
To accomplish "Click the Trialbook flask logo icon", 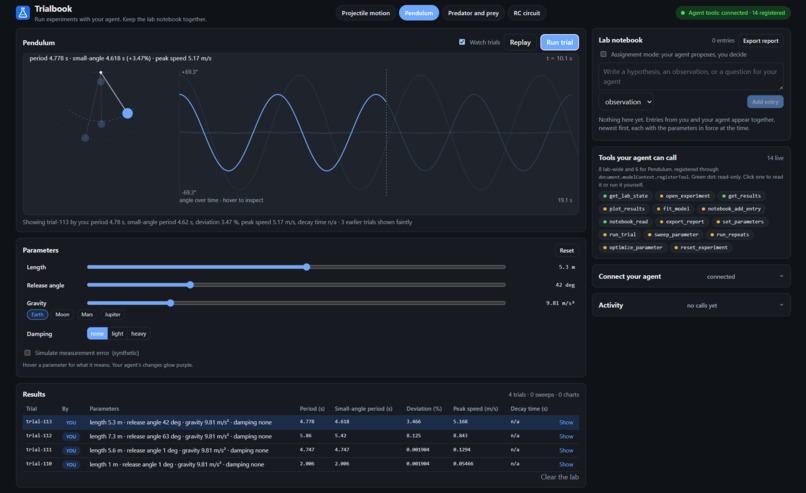I will click(23, 13).
